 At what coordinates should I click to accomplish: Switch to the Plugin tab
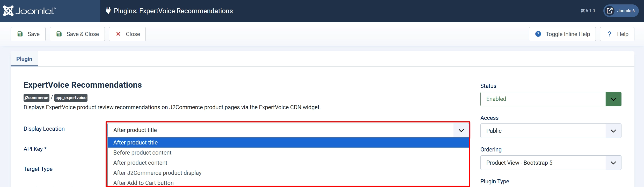[x=24, y=59]
